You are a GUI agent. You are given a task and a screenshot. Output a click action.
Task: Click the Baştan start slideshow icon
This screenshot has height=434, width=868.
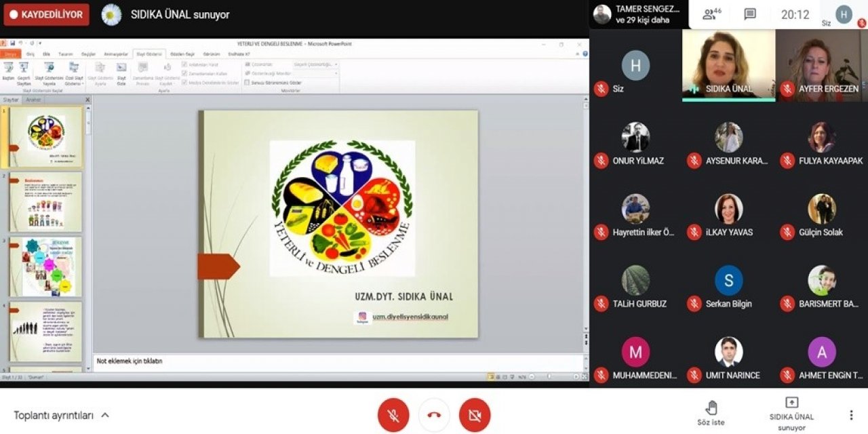[8, 71]
